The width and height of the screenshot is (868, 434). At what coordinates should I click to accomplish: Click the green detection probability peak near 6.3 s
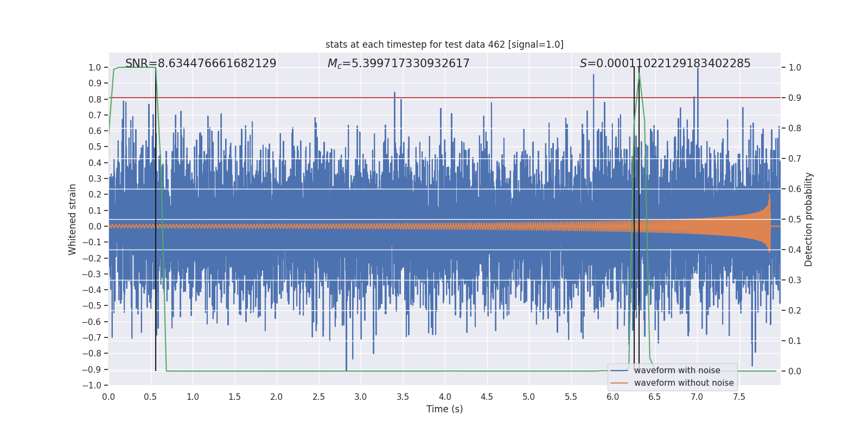(x=639, y=74)
